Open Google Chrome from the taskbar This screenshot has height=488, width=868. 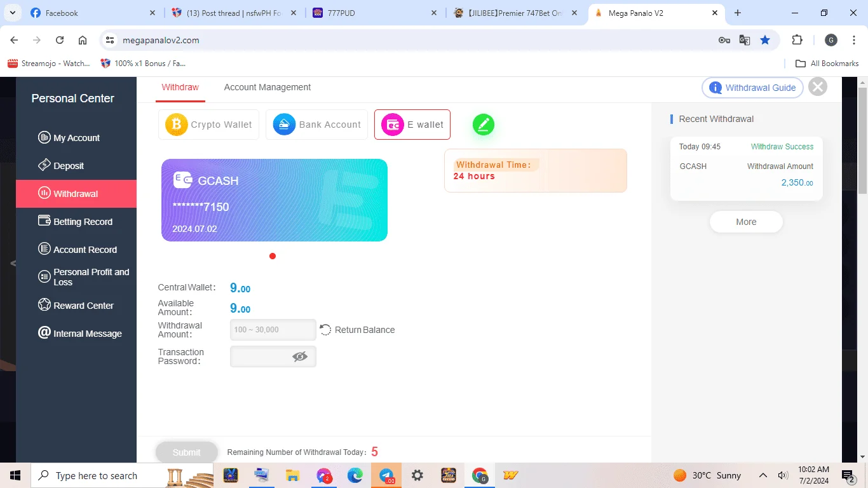[480, 475]
